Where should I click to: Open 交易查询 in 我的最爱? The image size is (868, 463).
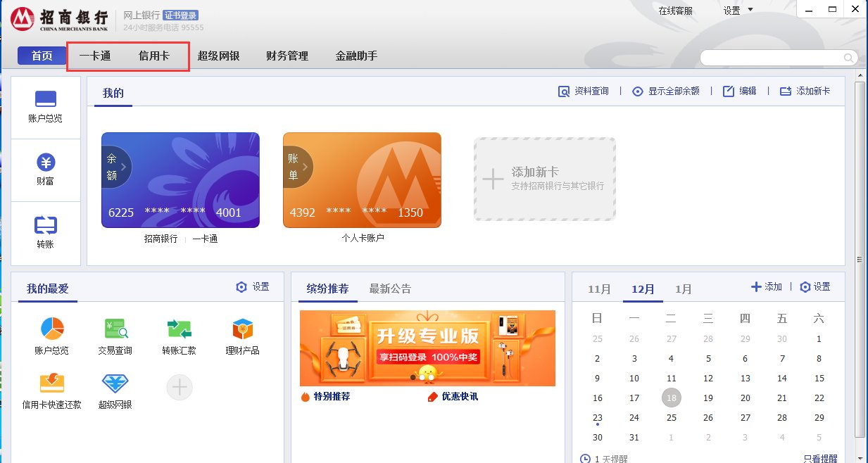click(115, 329)
